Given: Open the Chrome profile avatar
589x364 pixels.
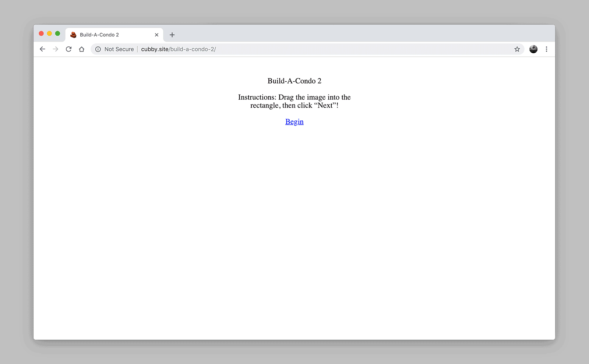Looking at the screenshot, I should (533, 49).
